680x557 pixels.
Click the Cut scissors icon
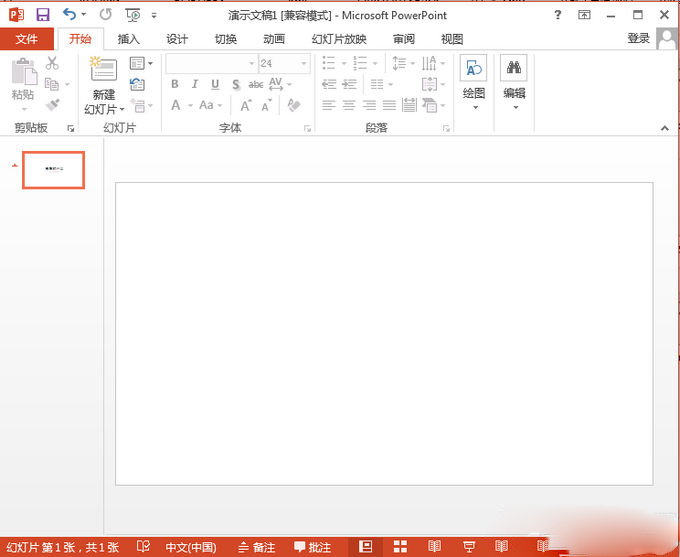pos(52,63)
